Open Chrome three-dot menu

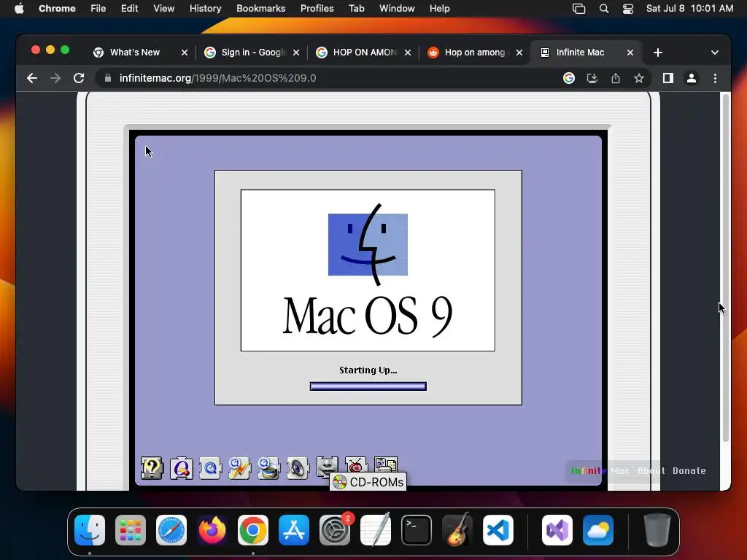[715, 78]
